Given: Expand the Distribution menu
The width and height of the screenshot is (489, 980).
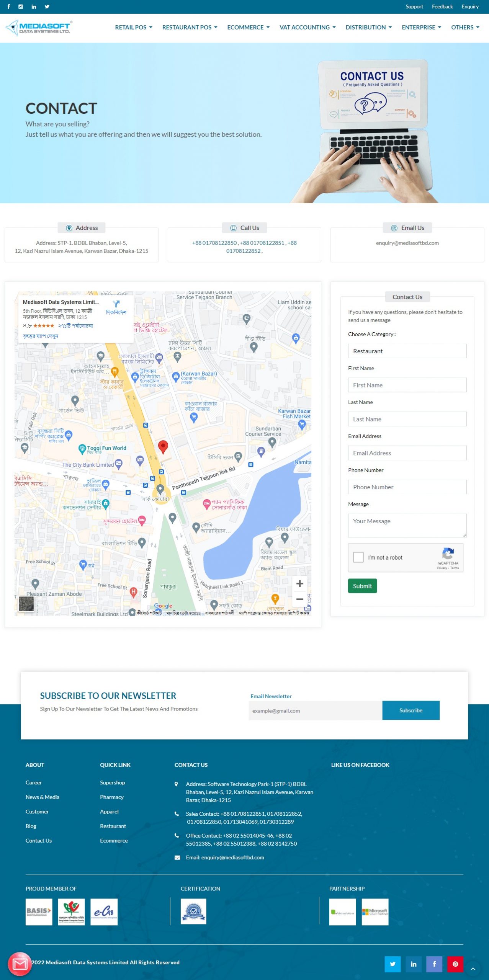Looking at the screenshot, I should 369,27.
